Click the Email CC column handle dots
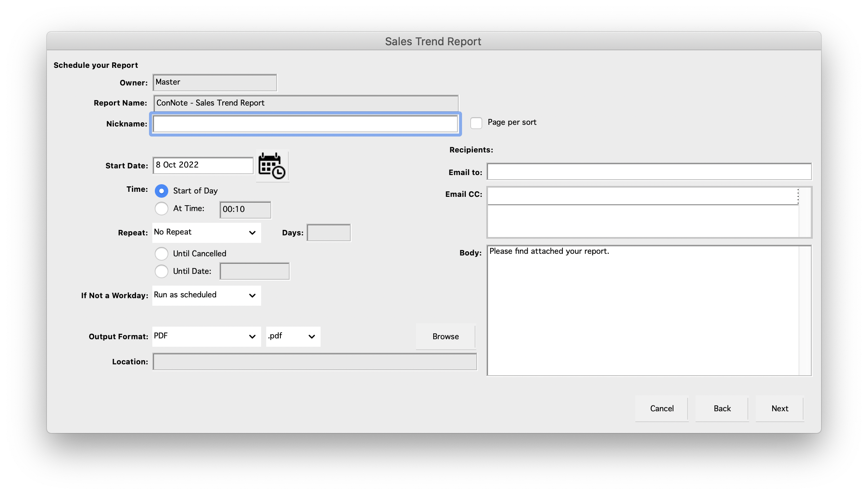 coord(798,196)
